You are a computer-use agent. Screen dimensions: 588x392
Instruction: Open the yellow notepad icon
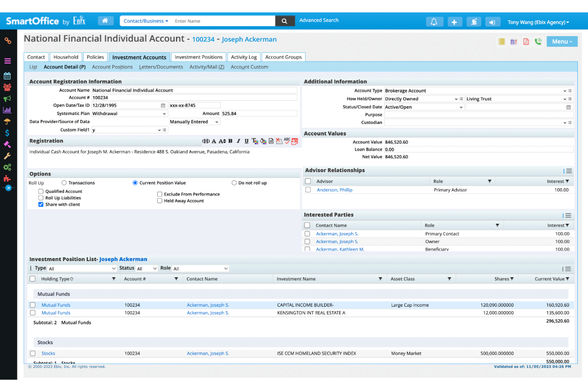tap(502, 41)
